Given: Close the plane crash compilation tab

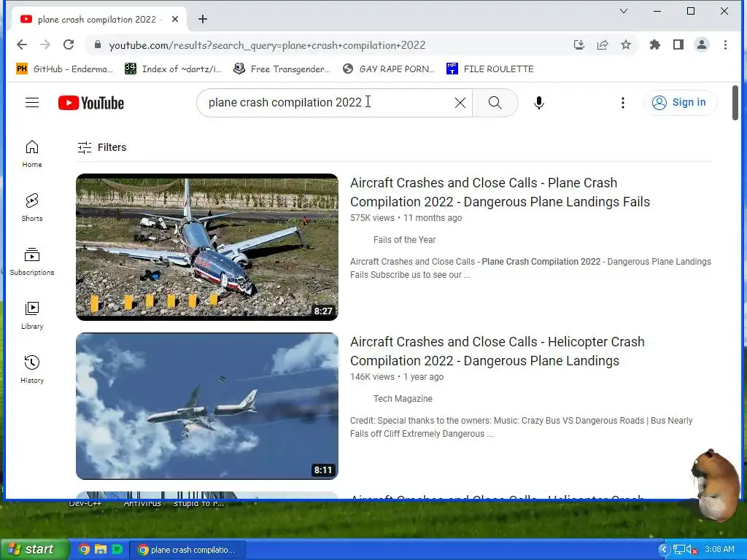Looking at the screenshot, I should tap(175, 19).
